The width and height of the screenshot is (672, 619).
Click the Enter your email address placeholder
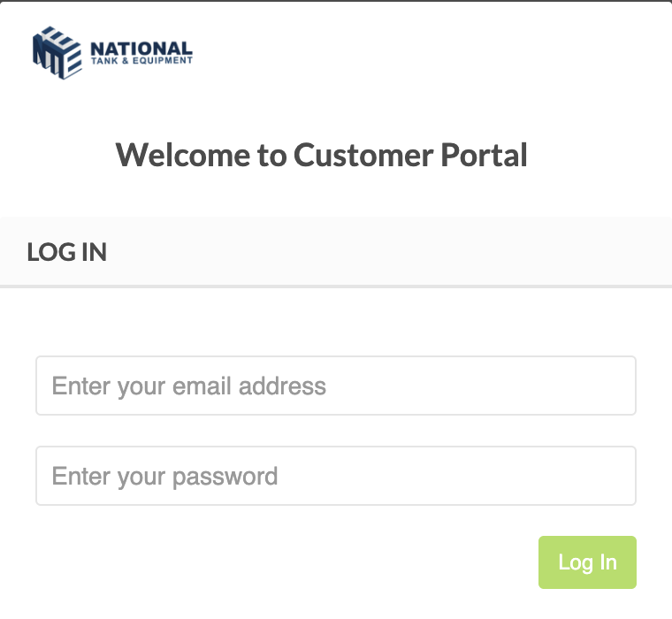pyautogui.click(x=189, y=386)
